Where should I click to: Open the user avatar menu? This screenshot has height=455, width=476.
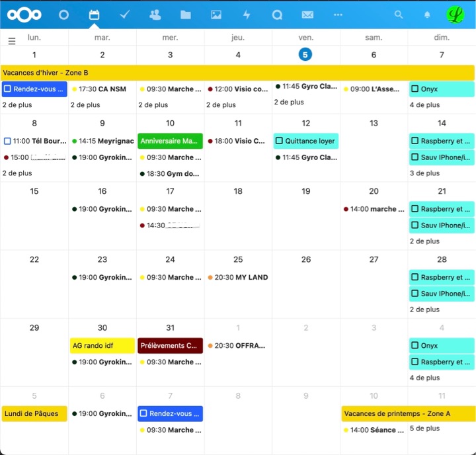(455, 15)
